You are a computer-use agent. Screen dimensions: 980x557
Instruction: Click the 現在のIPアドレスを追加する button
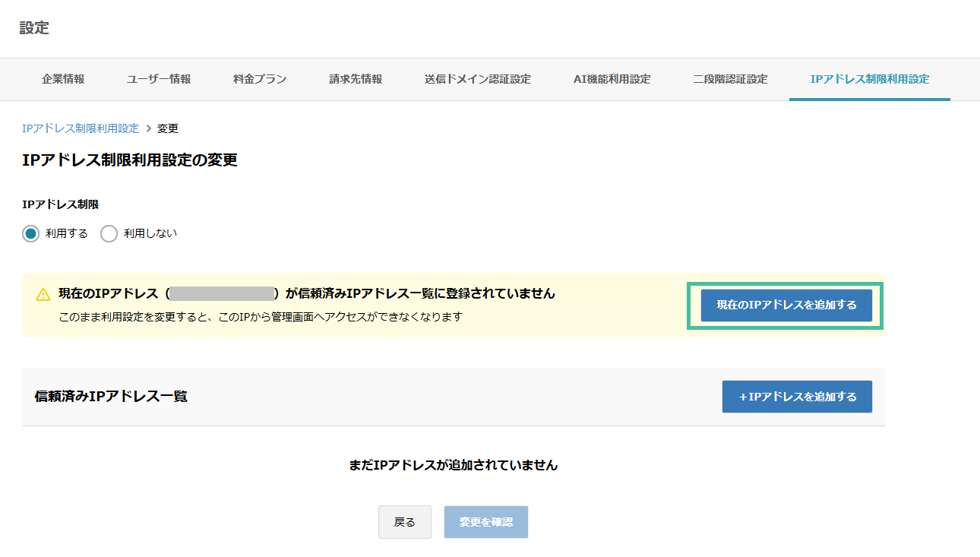point(785,305)
